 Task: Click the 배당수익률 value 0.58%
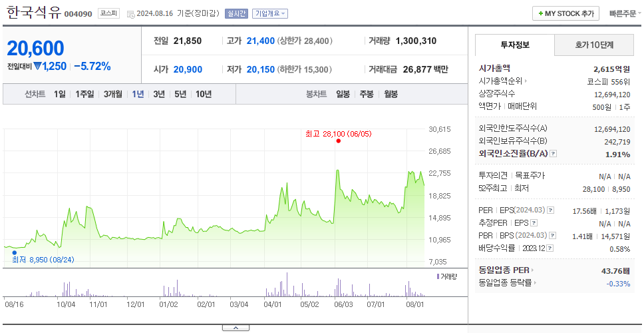[x=620, y=249]
